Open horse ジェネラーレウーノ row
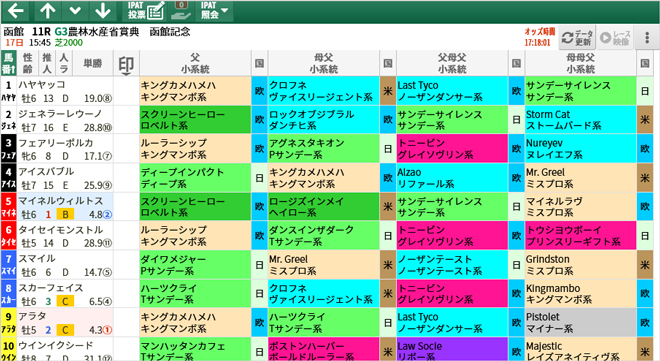Viewport: 660px width, 361px height. (x=65, y=120)
